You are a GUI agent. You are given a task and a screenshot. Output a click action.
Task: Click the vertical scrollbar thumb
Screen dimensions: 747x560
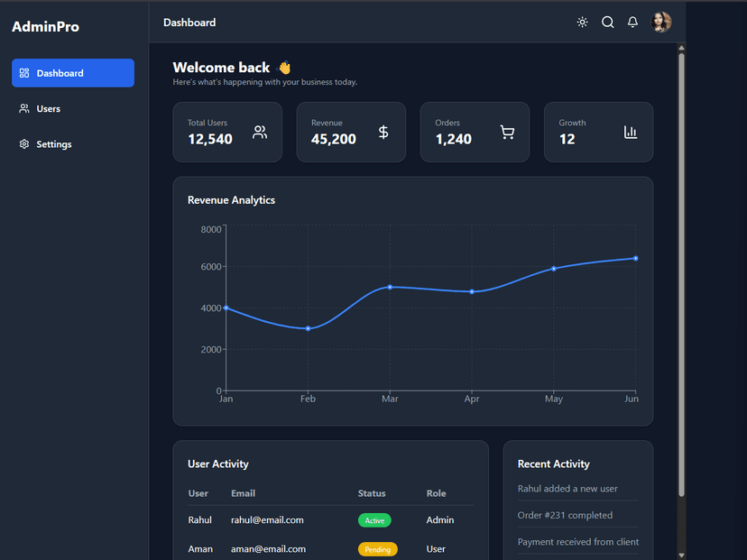(x=681, y=275)
